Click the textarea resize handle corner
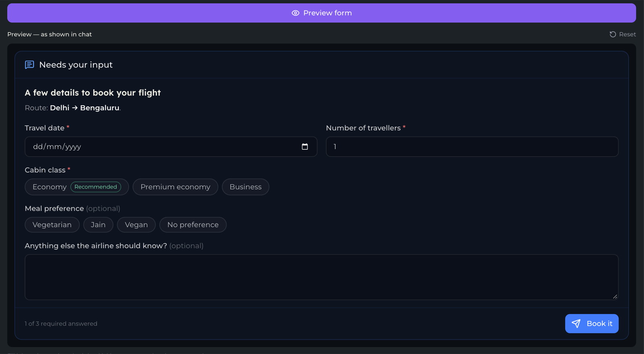 (x=615, y=297)
